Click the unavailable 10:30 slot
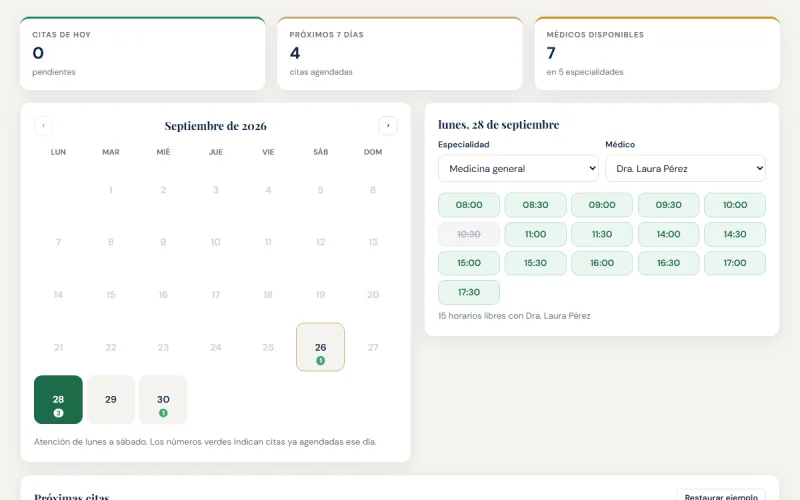 click(x=469, y=234)
